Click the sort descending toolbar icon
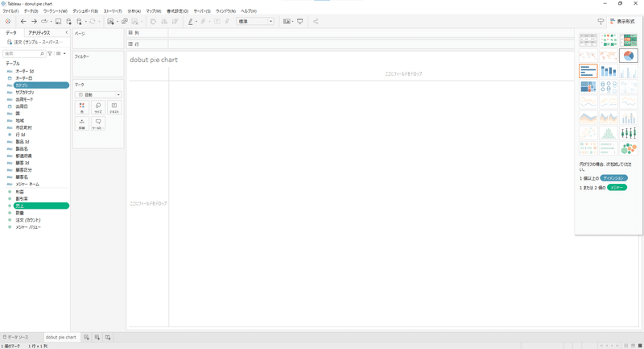Viewport: 644px width, 349px height. coord(175,22)
